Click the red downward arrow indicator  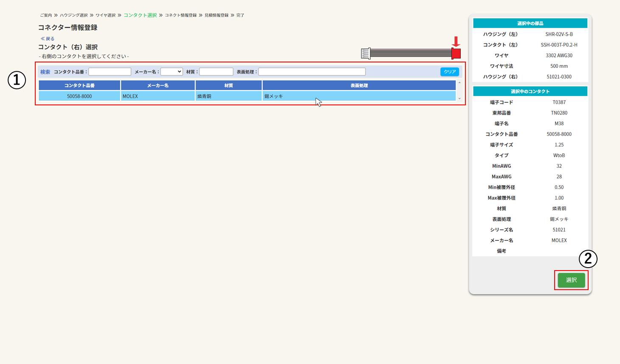(x=456, y=42)
